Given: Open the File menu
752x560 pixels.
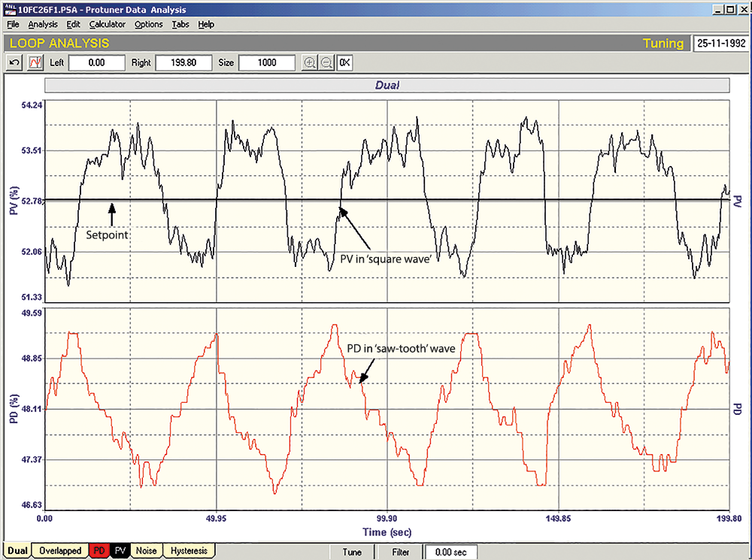Looking at the screenshot, I should (x=13, y=24).
